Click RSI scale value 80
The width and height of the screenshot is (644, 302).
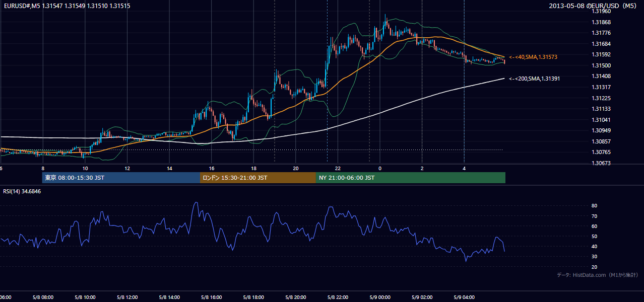[x=595, y=206]
